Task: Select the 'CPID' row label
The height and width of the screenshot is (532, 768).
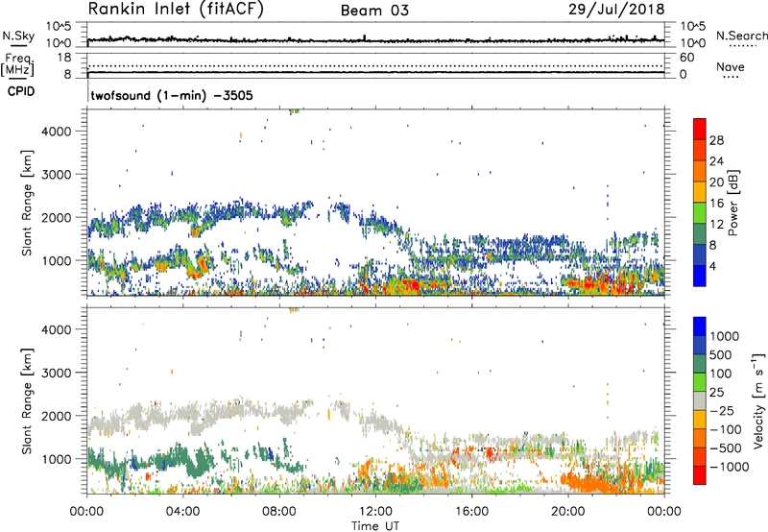Action: click(21, 91)
